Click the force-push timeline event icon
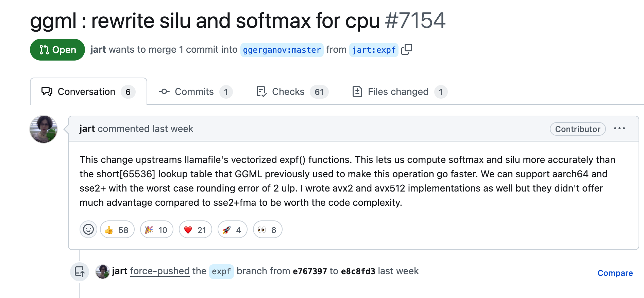Viewport: 644px width, 298px height. tap(80, 272)
